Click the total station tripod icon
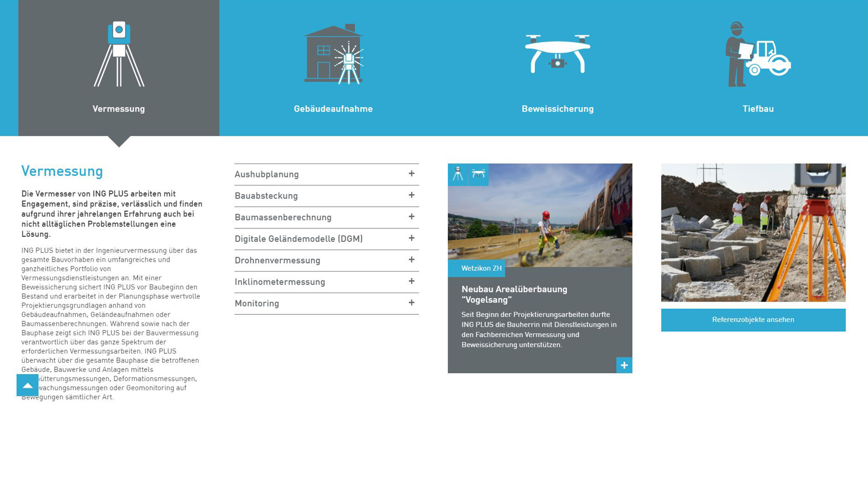This screenshot has height=488, width=868. (x=119, y=54)
